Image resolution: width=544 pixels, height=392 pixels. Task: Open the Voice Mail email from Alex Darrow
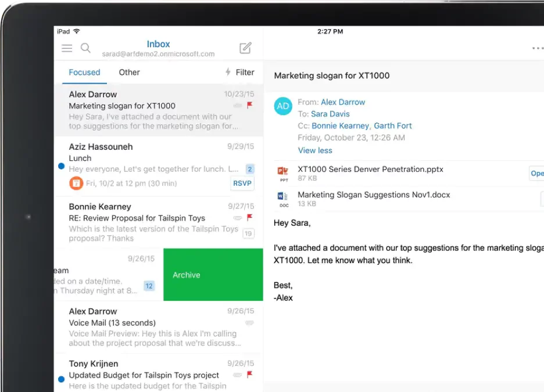click(x=158, y=327)
